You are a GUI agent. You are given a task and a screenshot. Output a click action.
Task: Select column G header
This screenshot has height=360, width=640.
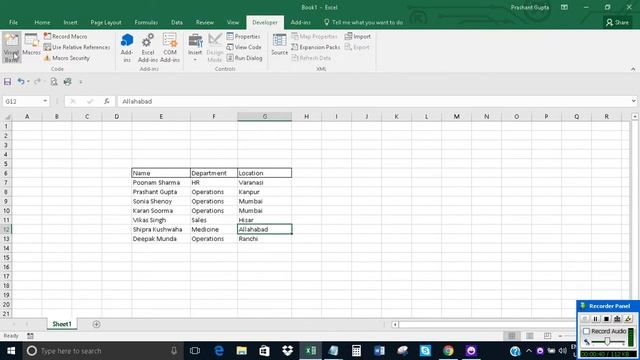[x=264, y=117]
